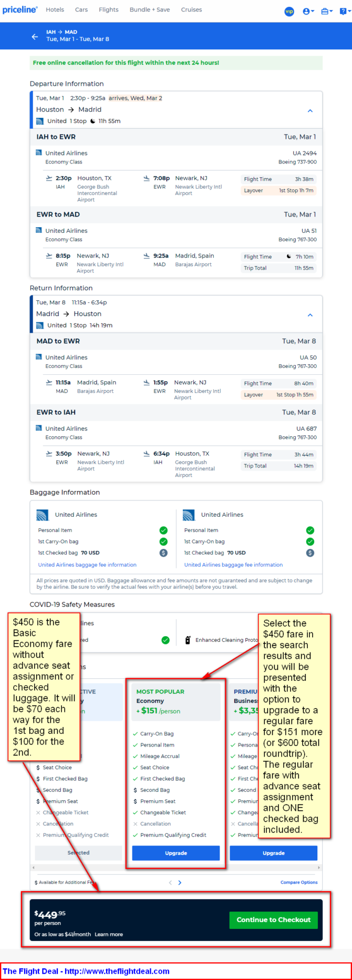Click the free online cancellation banner
Screen dimensions: 352x980
(x=176, y=63)
